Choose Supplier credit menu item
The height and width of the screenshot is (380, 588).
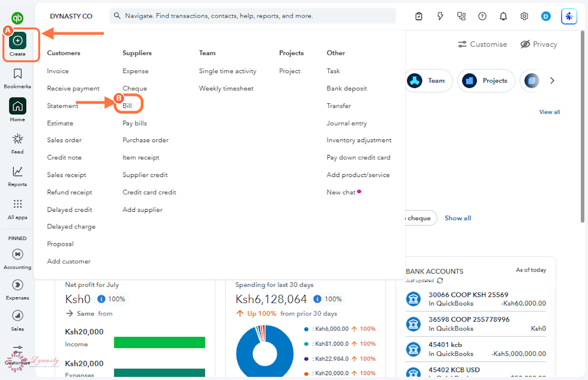145,175
